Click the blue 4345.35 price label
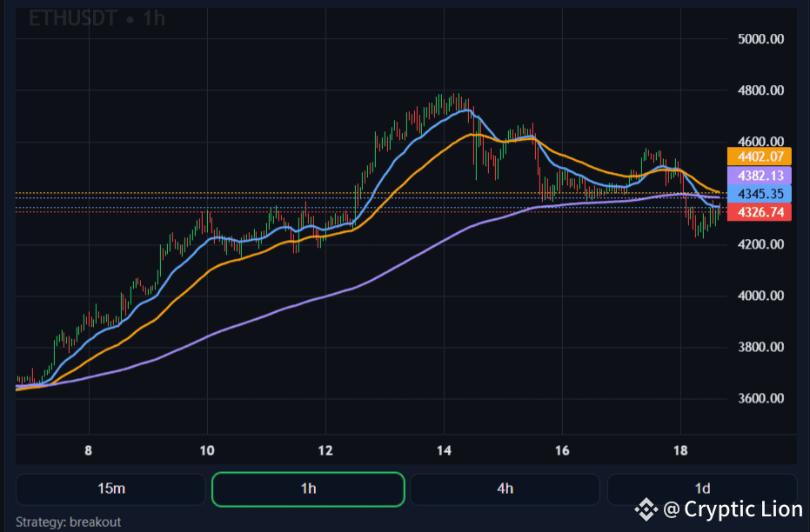This screenshot has width=810, height=532. 760,194
